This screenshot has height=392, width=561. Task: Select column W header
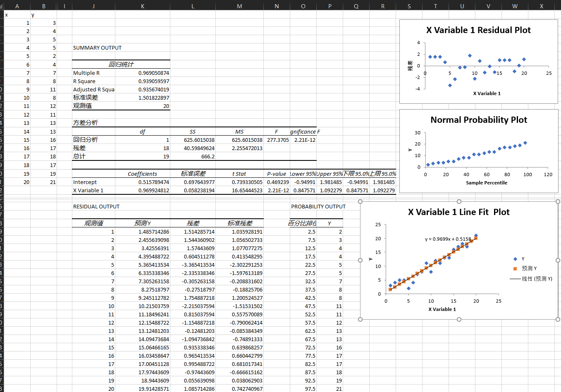[515, 6]
